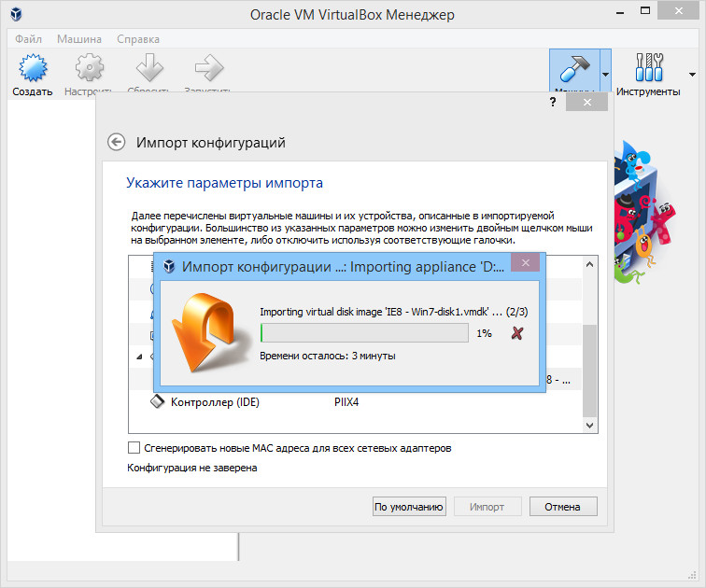This screenshot has height=588, width=706.
Task: Cancel the import with the red X
Action: coord(517,333)
